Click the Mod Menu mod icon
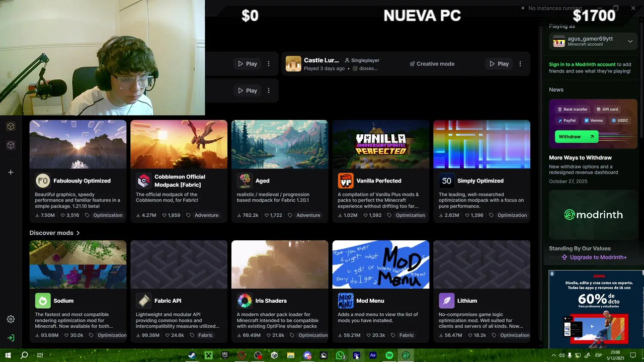The height and width of the screenshot is (362, 644). [346, 301]
